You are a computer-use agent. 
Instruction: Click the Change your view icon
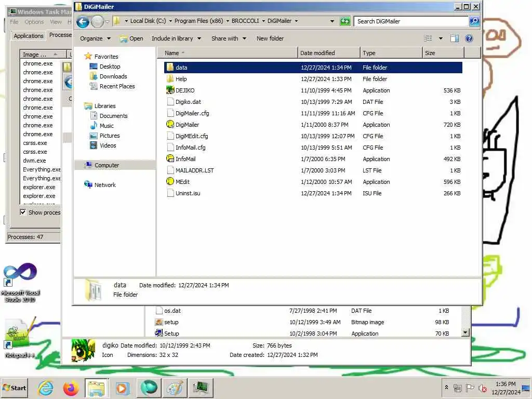click(428, 38)
